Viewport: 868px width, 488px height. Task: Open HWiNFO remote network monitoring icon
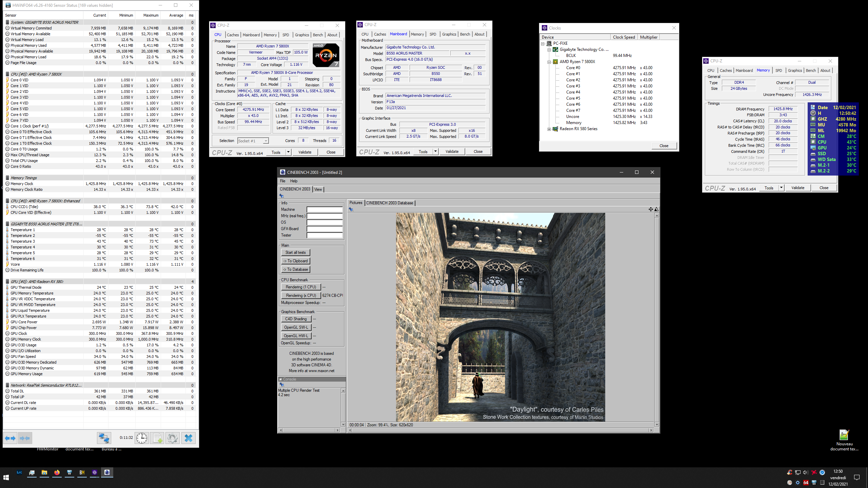[104, 438]
